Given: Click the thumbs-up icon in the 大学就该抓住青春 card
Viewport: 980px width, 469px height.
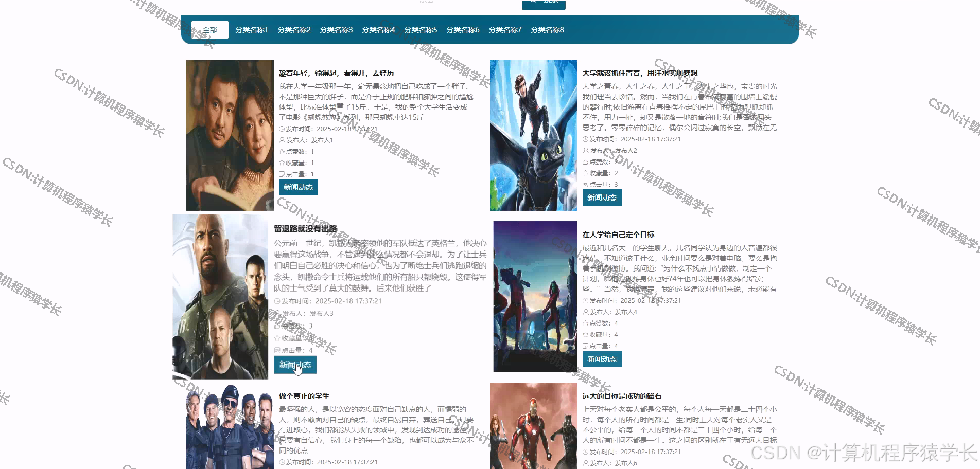Looking at the screenshot, I should (x=585, y=162).
